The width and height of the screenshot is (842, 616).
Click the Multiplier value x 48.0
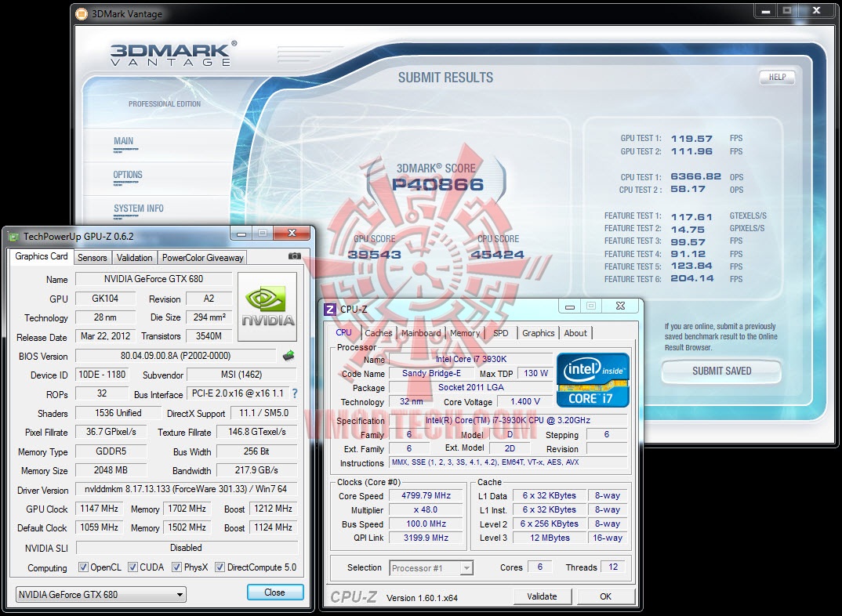coord(426,509)
